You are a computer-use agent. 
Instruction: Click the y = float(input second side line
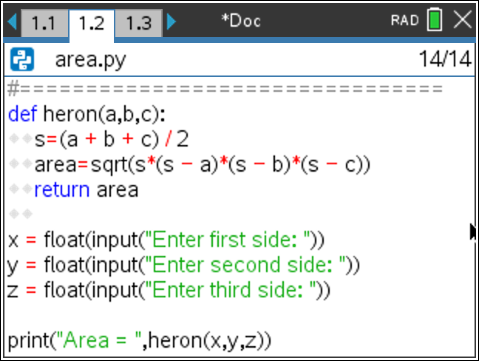point(183,265)
